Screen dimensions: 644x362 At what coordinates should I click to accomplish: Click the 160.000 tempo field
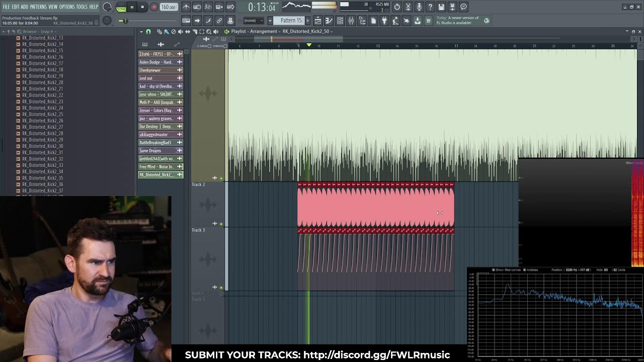[169, 7]
